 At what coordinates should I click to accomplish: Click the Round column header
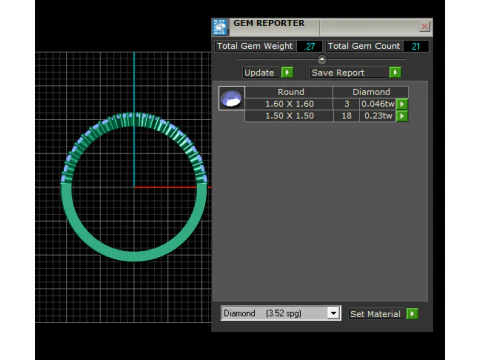(x=289, y=92)
